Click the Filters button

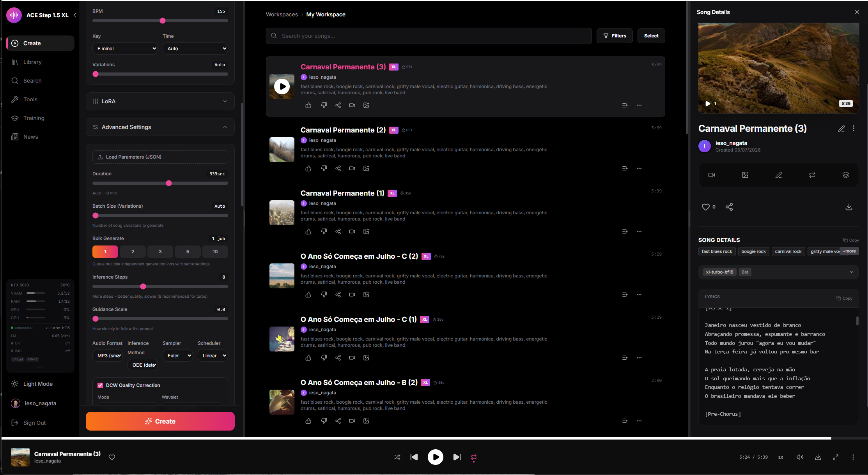615,36
